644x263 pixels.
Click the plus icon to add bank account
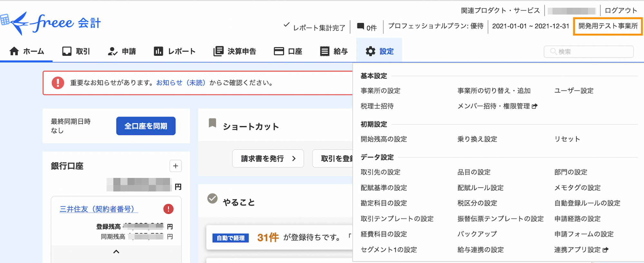(175, 166)
